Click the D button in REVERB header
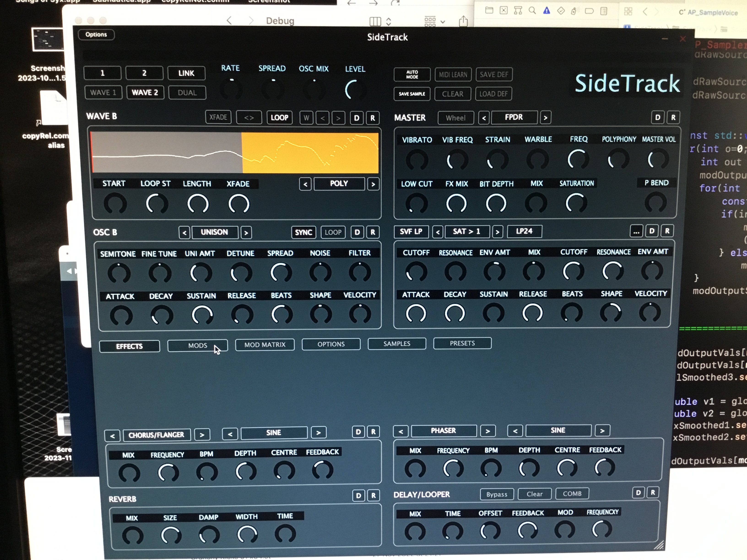747x560 pixels. coord(358,496)
